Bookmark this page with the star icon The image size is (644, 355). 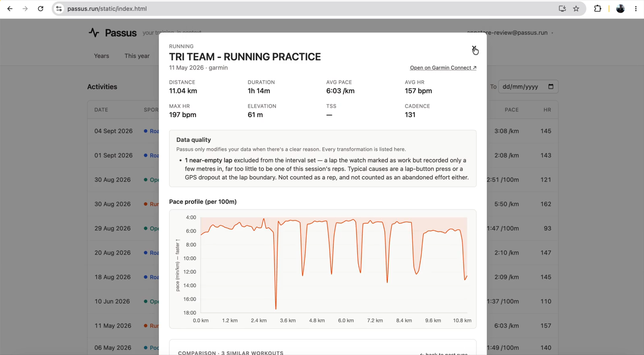coord(576,8)
